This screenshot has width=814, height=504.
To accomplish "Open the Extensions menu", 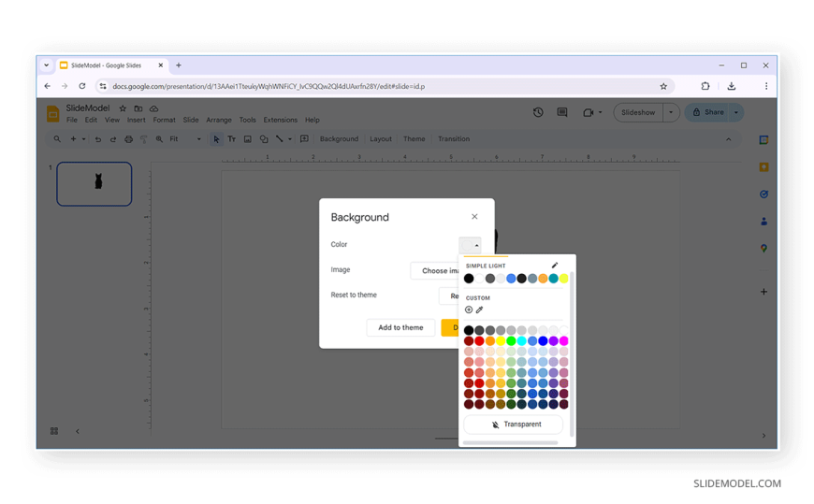I will 281,120.
